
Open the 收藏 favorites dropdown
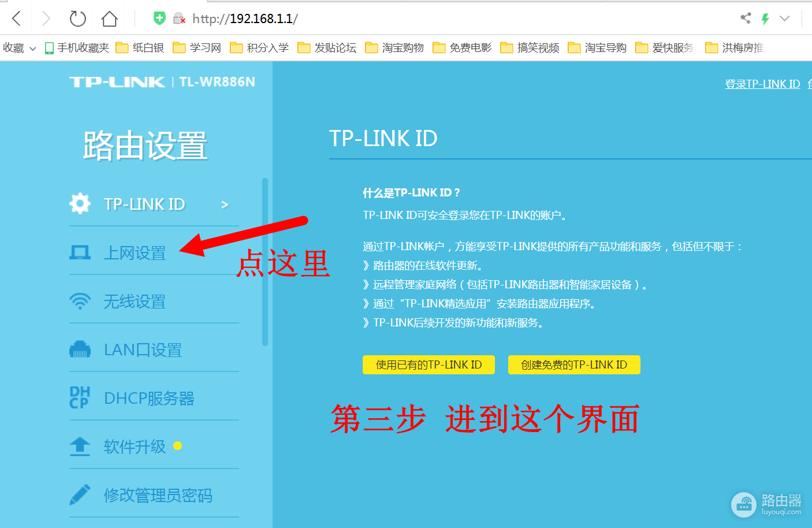tap(19, 48)
